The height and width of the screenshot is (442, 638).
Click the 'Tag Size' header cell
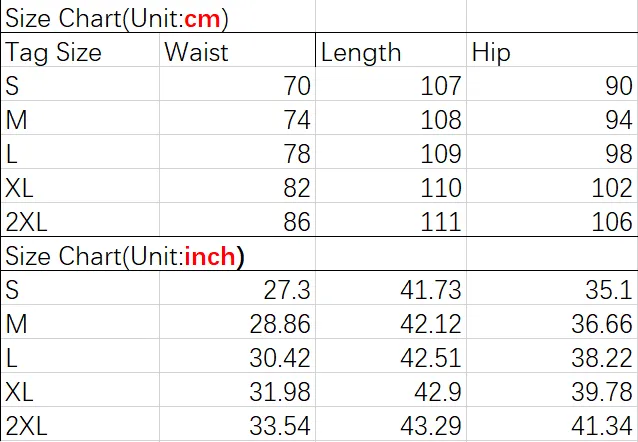pyautogui.click(x=80, y=50)
